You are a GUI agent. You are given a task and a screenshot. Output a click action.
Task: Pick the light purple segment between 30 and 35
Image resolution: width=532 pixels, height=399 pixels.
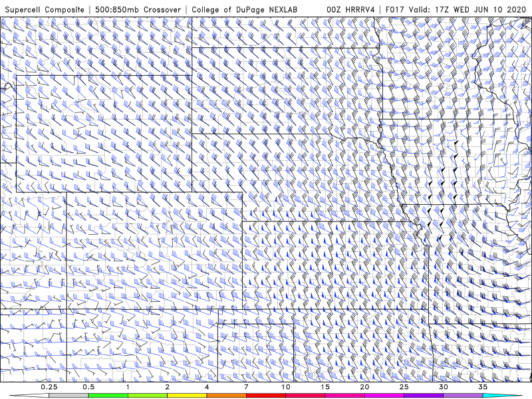click(463, 396)
